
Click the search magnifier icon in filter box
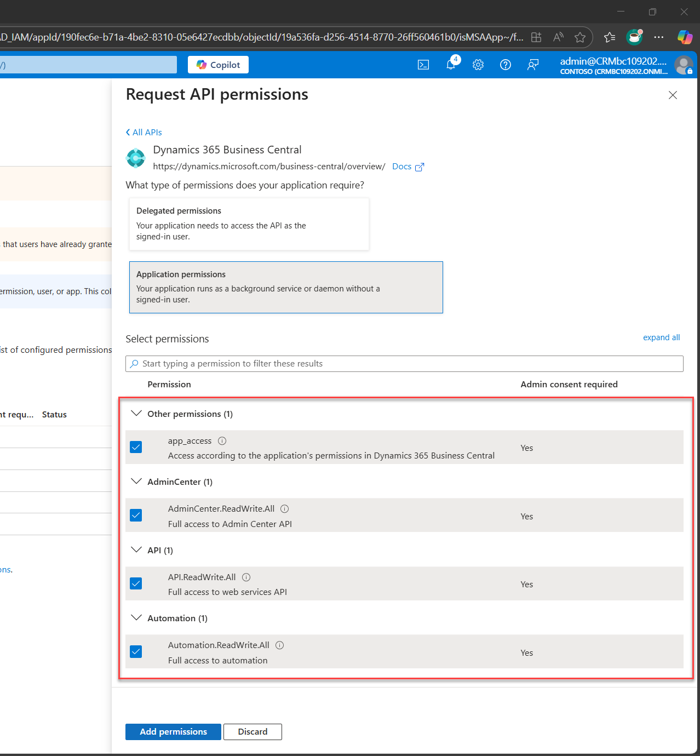click(x=134, y=364)
